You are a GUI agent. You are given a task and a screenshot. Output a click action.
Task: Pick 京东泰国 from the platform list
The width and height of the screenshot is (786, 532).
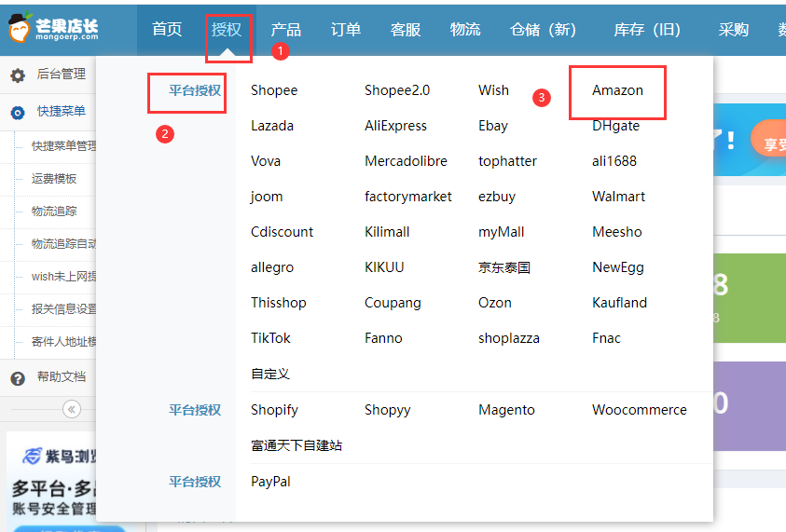(504, 267)
